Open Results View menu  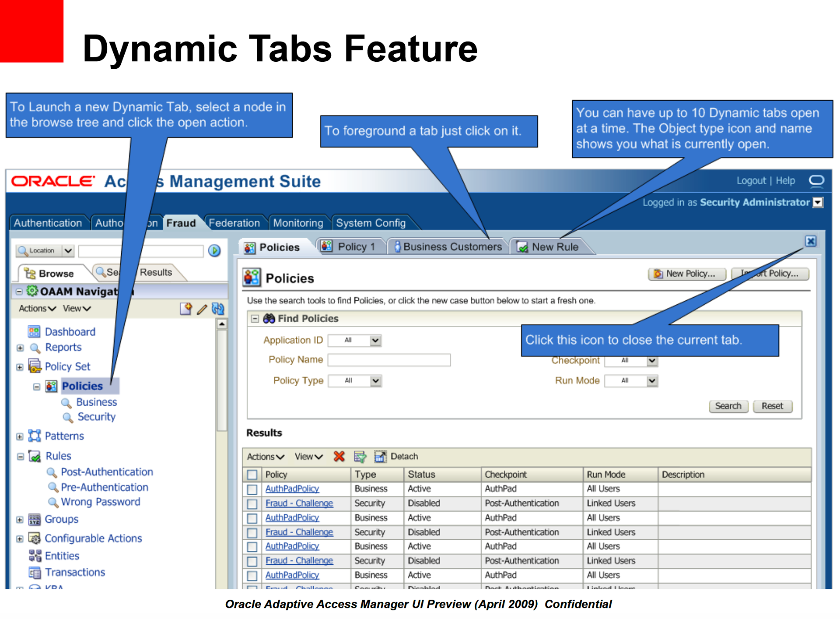point(308,457)
